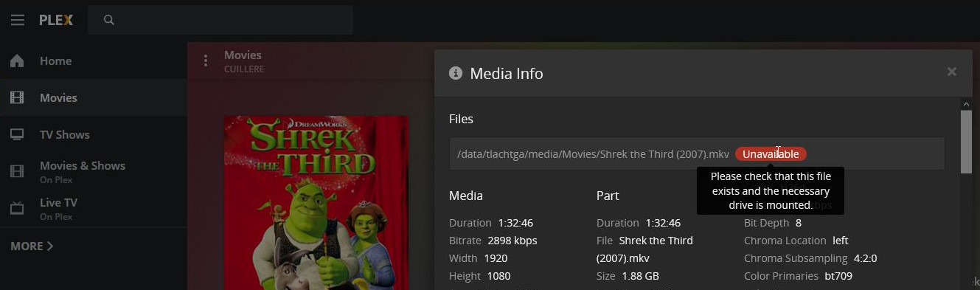This screenshot has width=980, height=290.
Task: Click the Home house icon
Action: coord(17,61)
